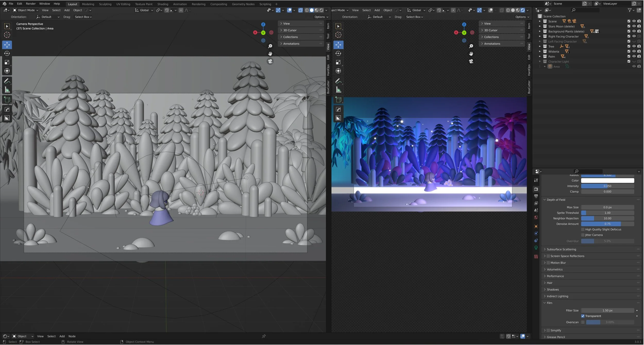Hide the Tree collection in viewport

[634, 47]
